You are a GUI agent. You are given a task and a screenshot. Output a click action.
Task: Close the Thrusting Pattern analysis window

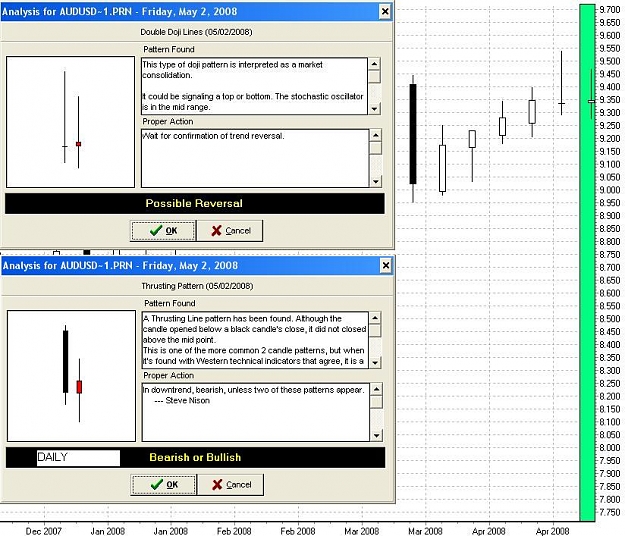tap(385, 265)
